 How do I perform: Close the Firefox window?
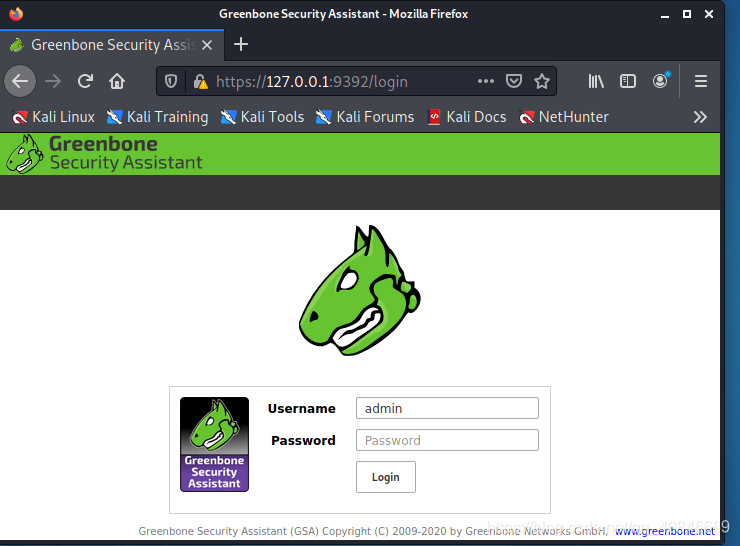coord(709,14)
